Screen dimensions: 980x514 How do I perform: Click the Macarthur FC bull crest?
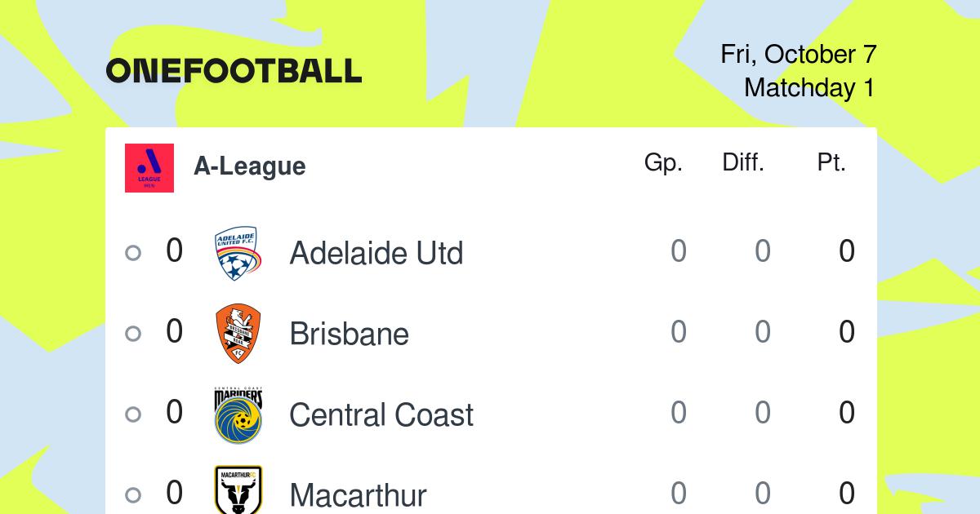tap(238, 490)
